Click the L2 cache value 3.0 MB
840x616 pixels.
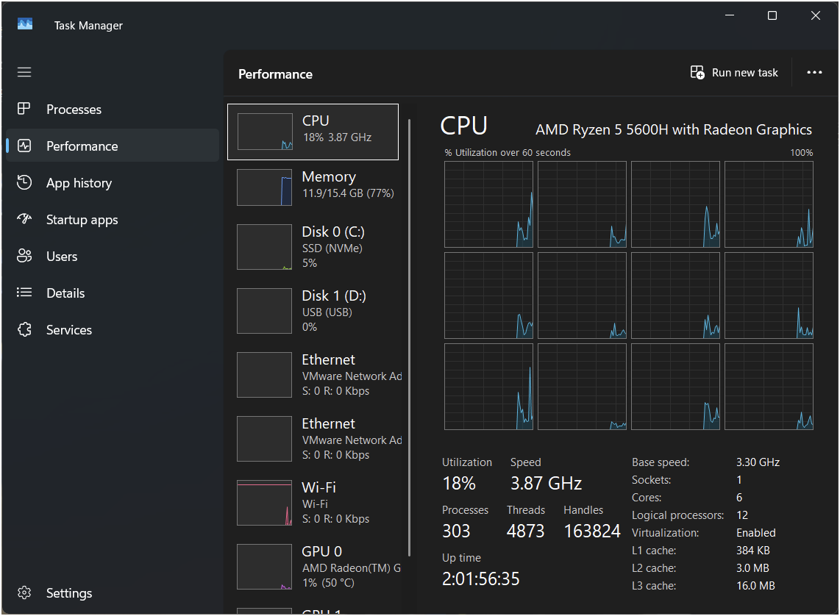click(x=752, y=567)
